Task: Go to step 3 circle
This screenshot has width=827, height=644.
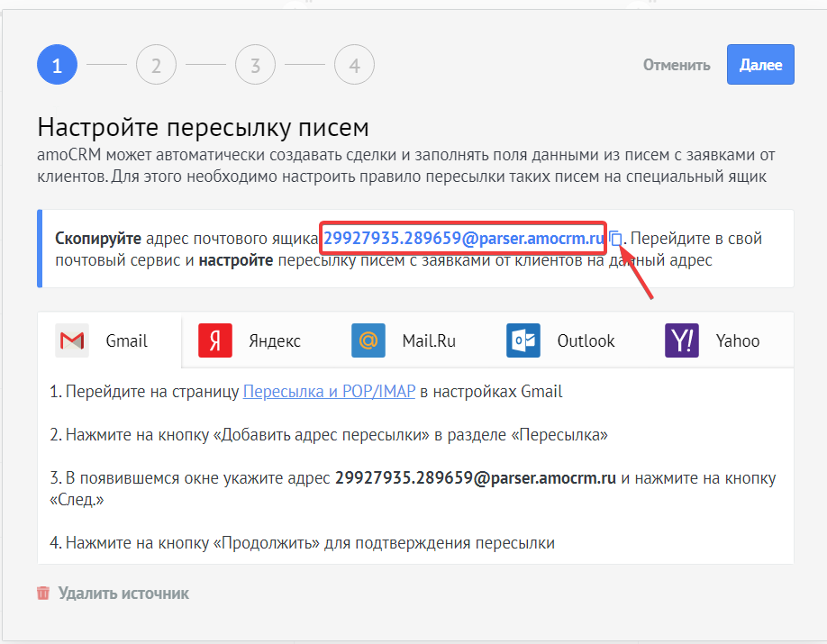Action: pyautogui.click(x=255, y=65)
